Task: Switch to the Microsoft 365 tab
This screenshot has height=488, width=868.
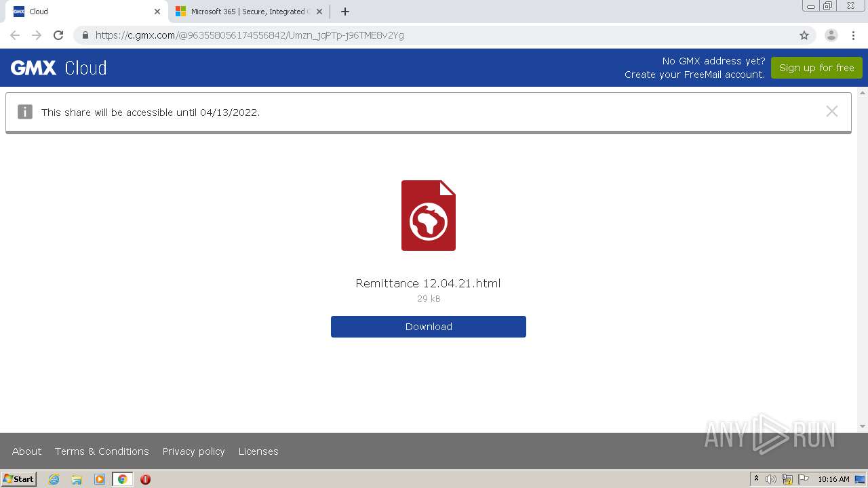Action: tap(250, 12)
